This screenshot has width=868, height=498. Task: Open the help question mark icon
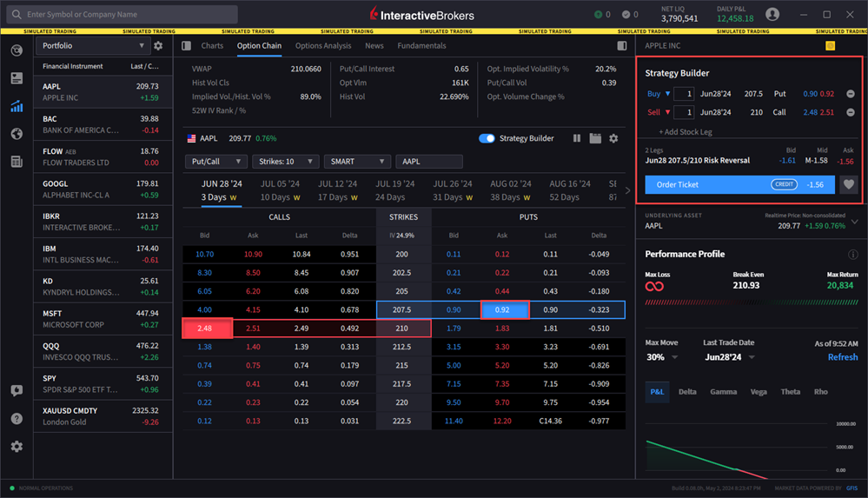click(17, 418)
